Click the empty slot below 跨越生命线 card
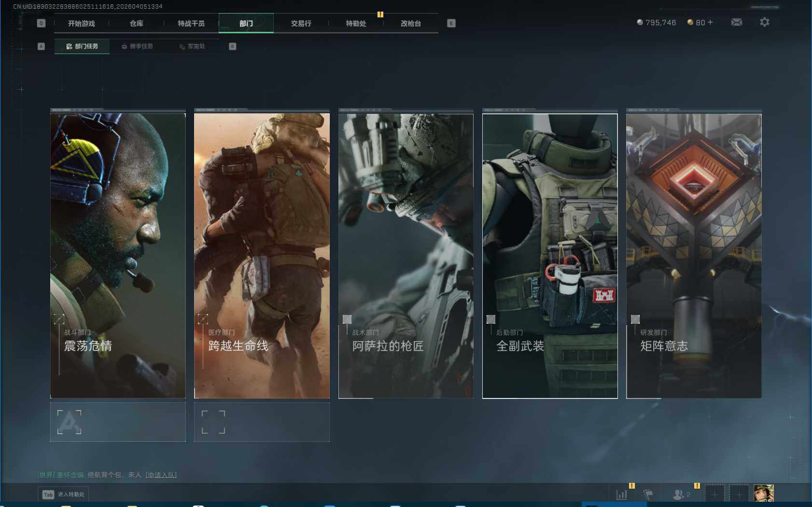 (262, 422)
